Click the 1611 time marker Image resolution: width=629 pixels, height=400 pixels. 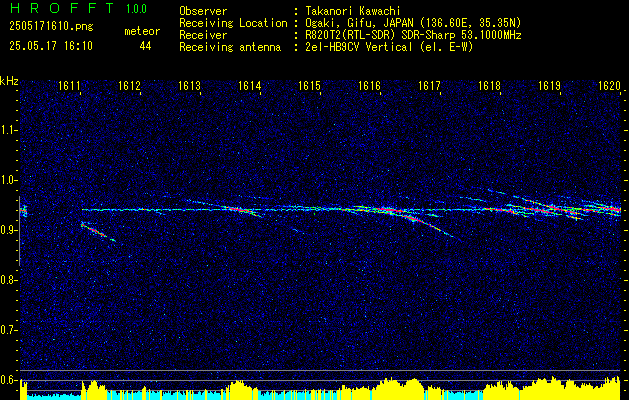pyautogui.click(x=69, y=86)
